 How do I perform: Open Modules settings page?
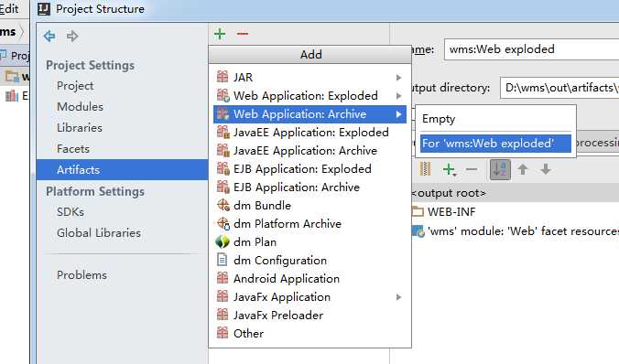click(80, 106)
